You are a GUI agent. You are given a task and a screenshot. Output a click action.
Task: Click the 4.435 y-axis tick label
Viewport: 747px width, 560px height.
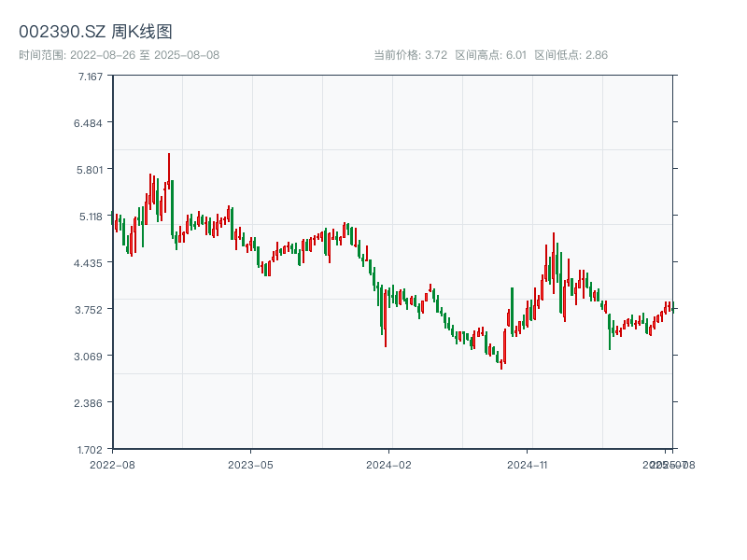click(x=91, y=262)
